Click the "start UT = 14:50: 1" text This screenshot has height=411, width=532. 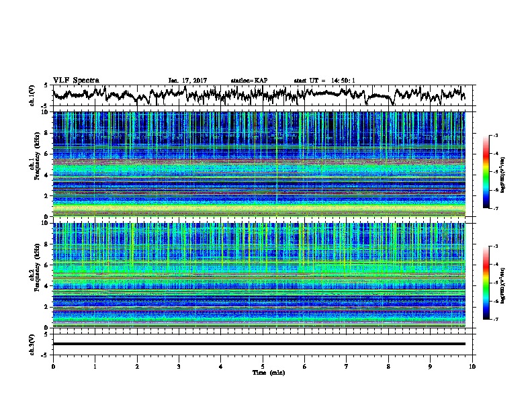pyautogui.click(x=324, y=81)
